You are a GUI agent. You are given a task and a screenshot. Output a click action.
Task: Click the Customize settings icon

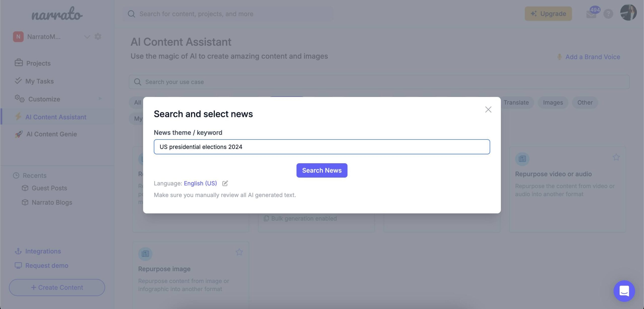(18, 99)
